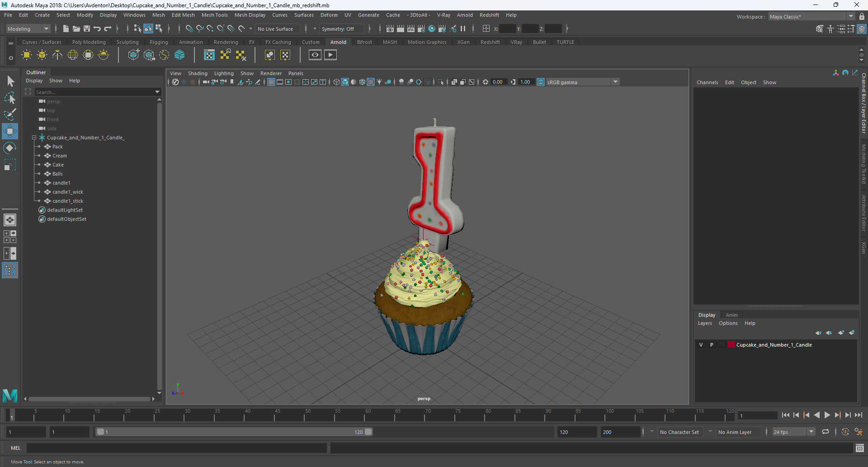Screen dimensions: 868x467
Task: Activate the Lasso select tool
Action: coord(10,98)
